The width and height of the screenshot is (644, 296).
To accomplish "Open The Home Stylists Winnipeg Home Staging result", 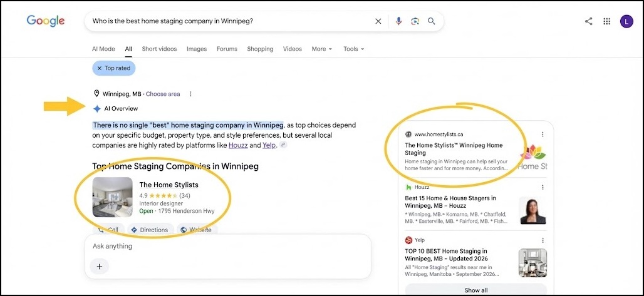I will pyautogui.click(x=454, y=149).
